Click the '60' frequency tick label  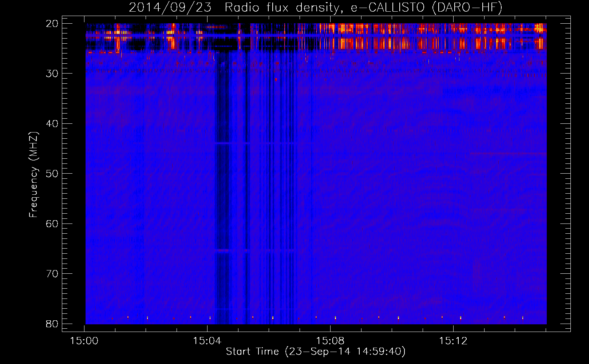pyautogui.click(x=52, y=224)
